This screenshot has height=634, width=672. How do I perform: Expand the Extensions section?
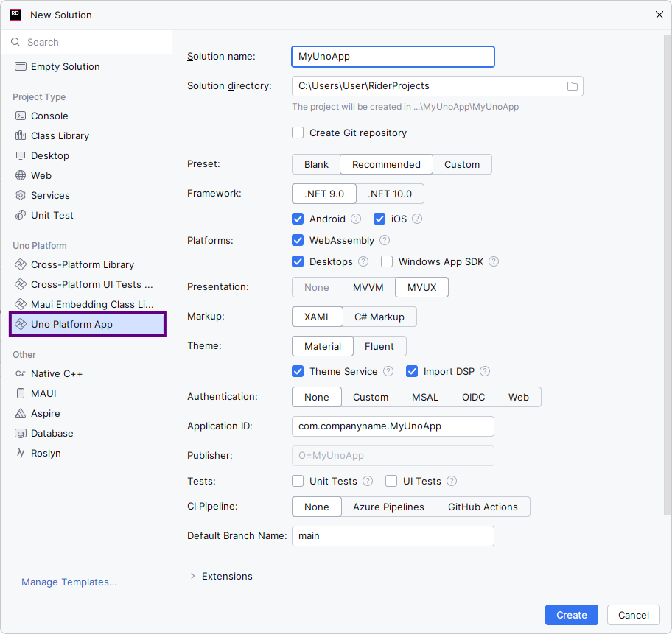click(193, 577)
